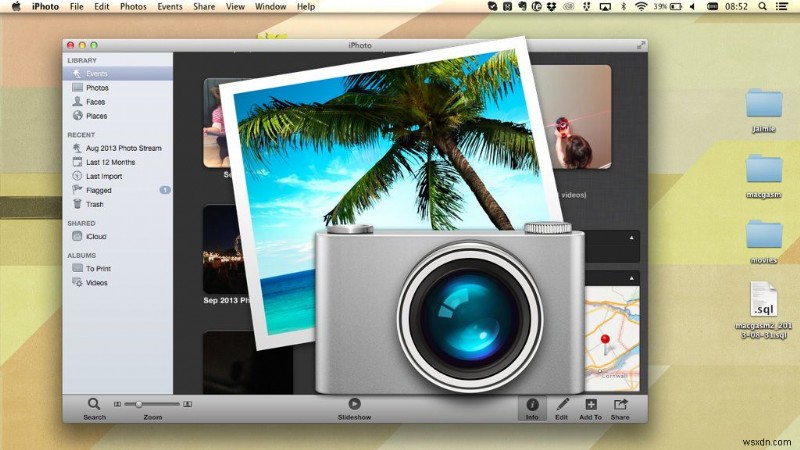
Task: Collapse the section above the map
Action: [632, 279]
